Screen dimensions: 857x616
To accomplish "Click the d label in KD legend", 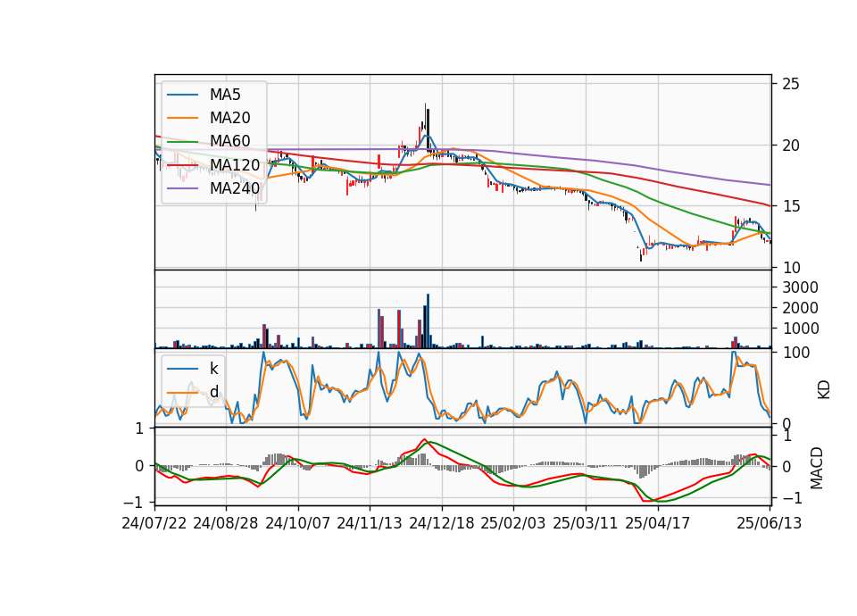I will pyautogui.click(x=214, y=392).
